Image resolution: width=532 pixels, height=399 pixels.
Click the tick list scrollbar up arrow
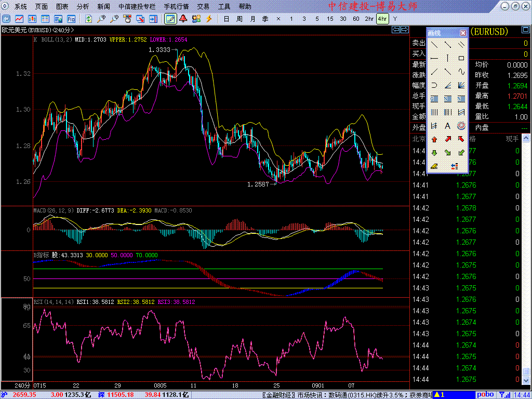pos(526,139)
